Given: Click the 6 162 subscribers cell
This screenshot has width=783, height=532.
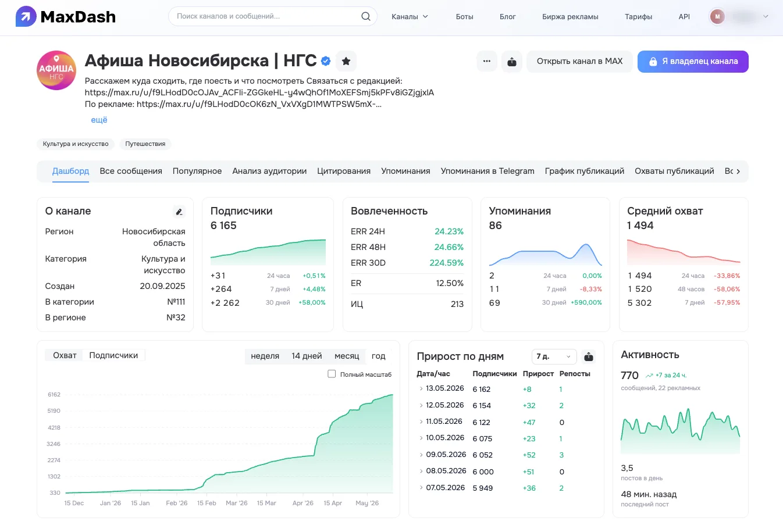Looking at the screenshot, I should coord(481,389).
